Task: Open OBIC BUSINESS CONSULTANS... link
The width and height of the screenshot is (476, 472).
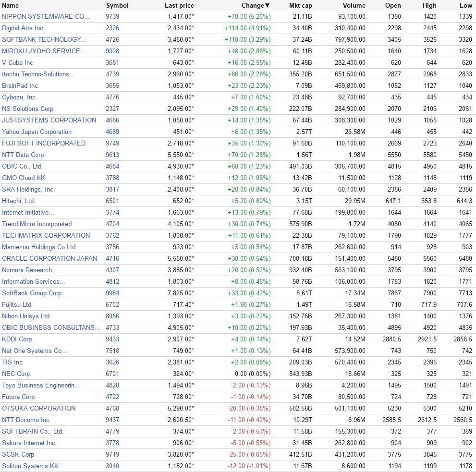Action: tap(51, 328)
